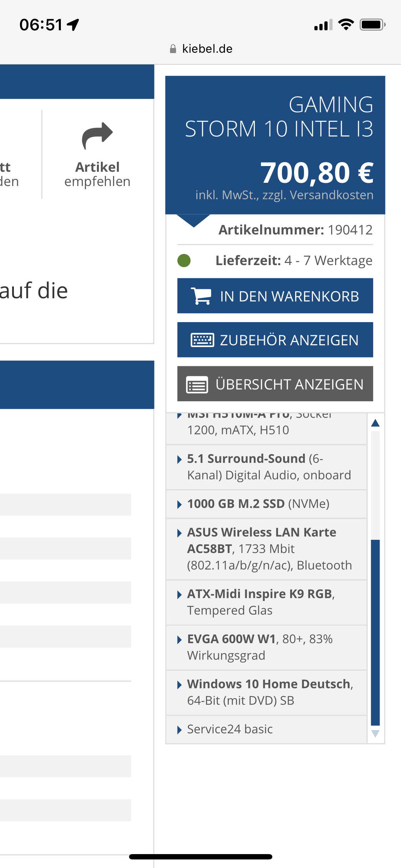Viewport: 401px width, 868px height.
Task: Click the keyboard icon on the Zubehör button
Action: pyautogui.click(x=202, y=340)
